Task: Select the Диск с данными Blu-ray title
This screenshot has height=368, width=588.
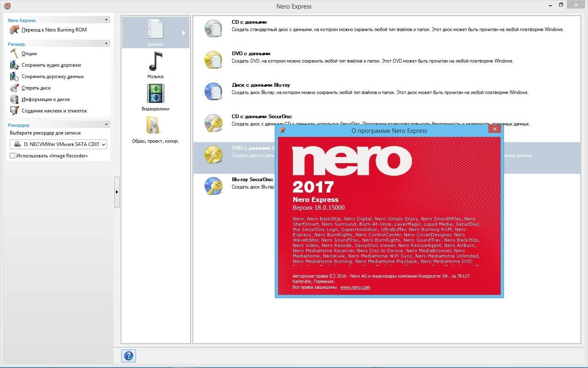Action: (x=261, y=85)
